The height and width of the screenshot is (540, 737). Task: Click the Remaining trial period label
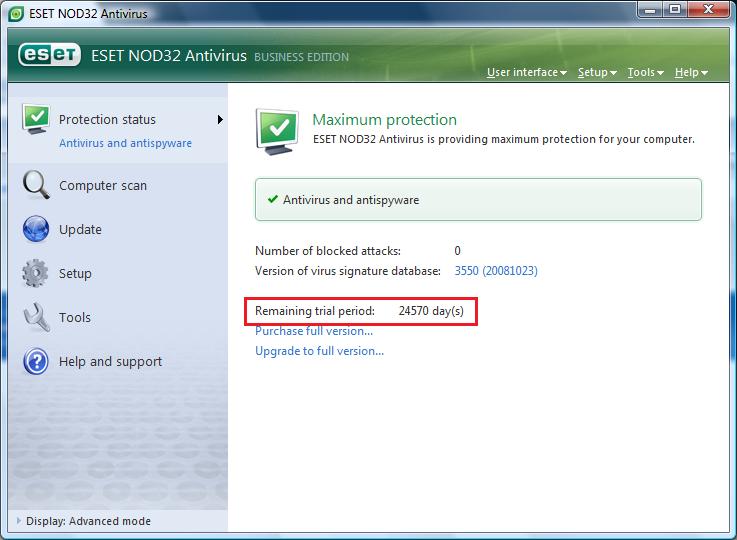point(315,311)
